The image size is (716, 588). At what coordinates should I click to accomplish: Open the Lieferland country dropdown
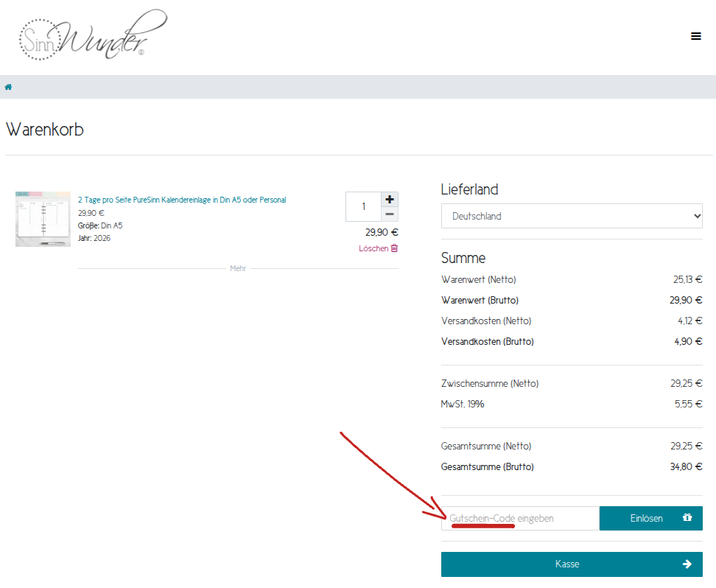click(572, 217)
